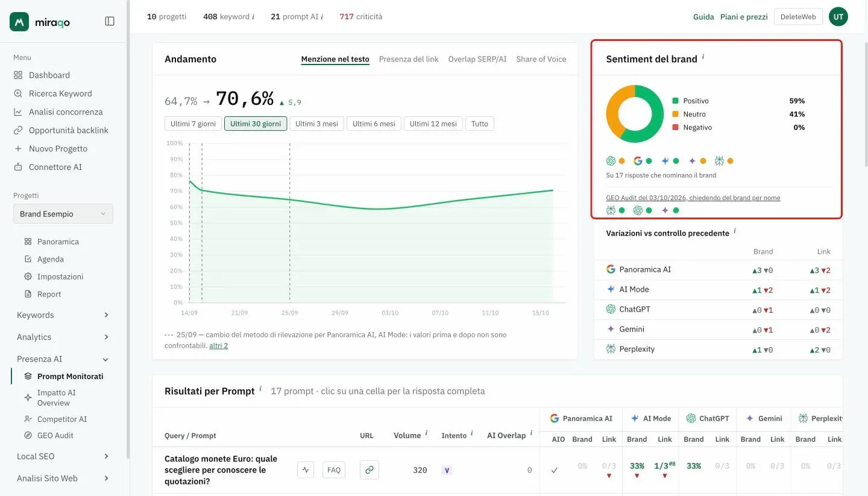This screenshot has width=868, height=496.
Task: Click the Connettore AI robot icon
Action: (17, 167)
